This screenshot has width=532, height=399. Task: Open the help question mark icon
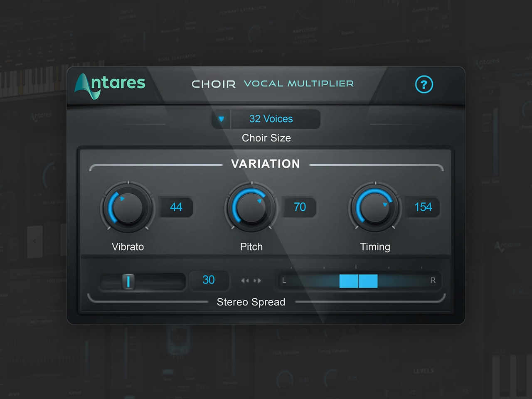tap(424, 85)
